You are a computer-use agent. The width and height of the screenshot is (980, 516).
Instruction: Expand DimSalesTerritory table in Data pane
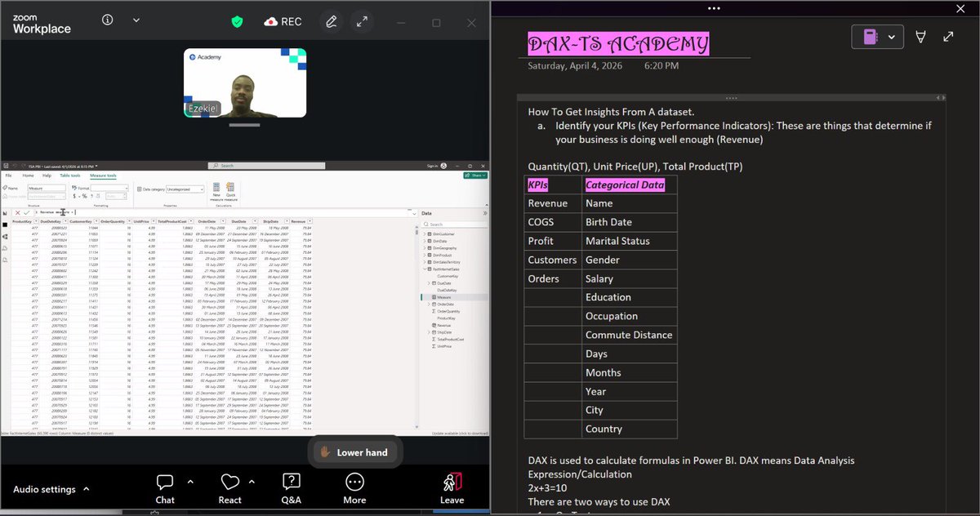(425, 262)
